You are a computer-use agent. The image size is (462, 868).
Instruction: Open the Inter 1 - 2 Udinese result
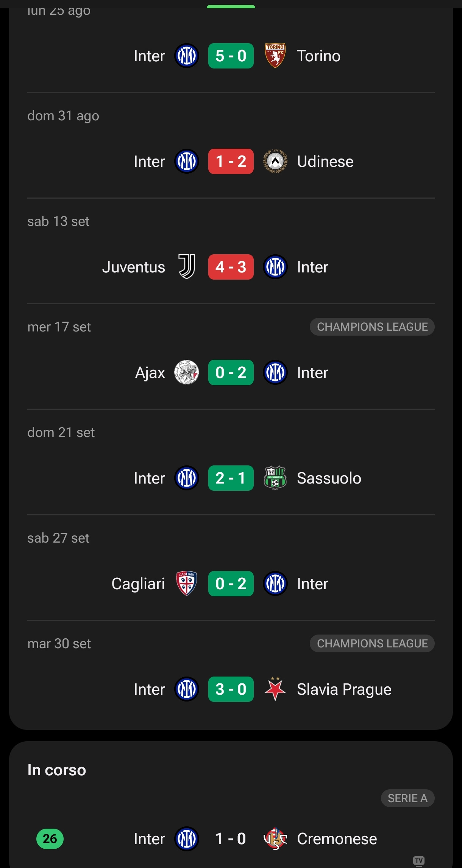231,161
